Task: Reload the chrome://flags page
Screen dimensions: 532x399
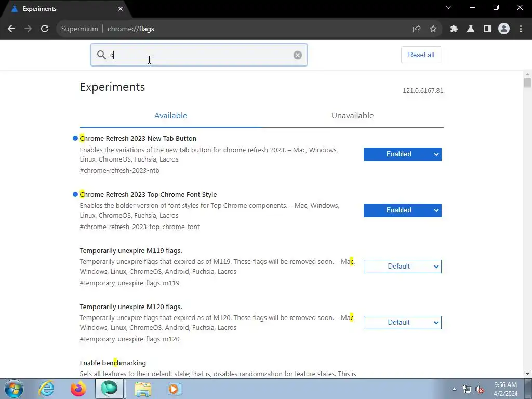Action: click(45, 29)
